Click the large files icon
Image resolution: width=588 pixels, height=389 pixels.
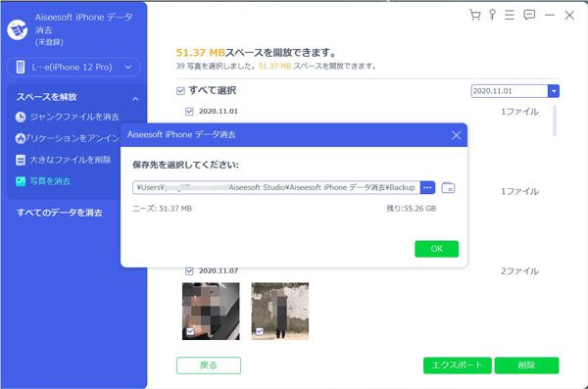(21, 160)
